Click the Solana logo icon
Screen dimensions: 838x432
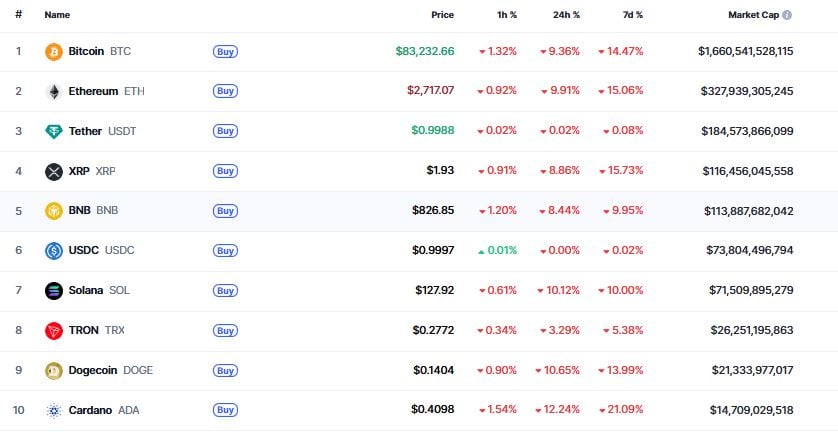pos(54,291)
